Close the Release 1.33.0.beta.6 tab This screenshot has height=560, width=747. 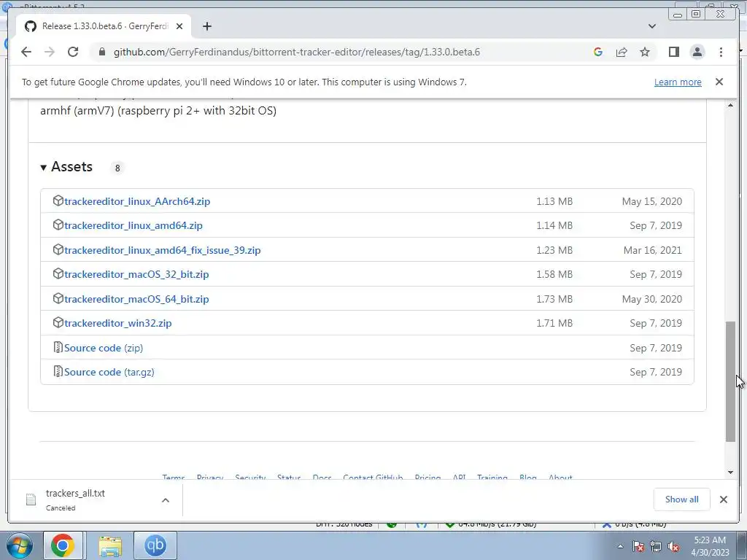pos(179,26)
